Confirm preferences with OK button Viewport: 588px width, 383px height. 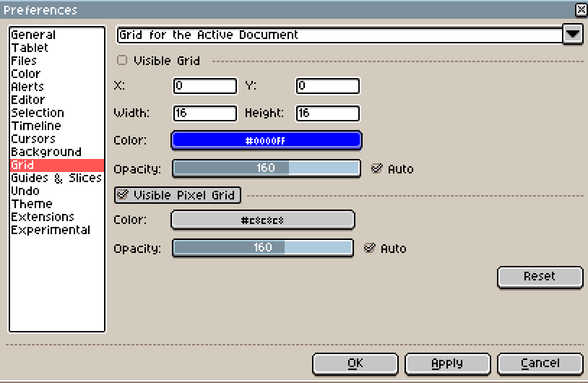click(x=355, y=363)
